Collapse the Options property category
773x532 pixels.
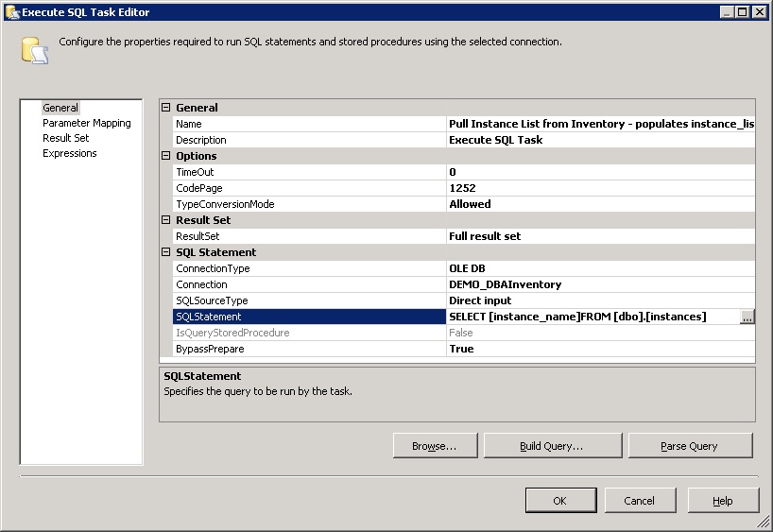[x=166, y=156]
